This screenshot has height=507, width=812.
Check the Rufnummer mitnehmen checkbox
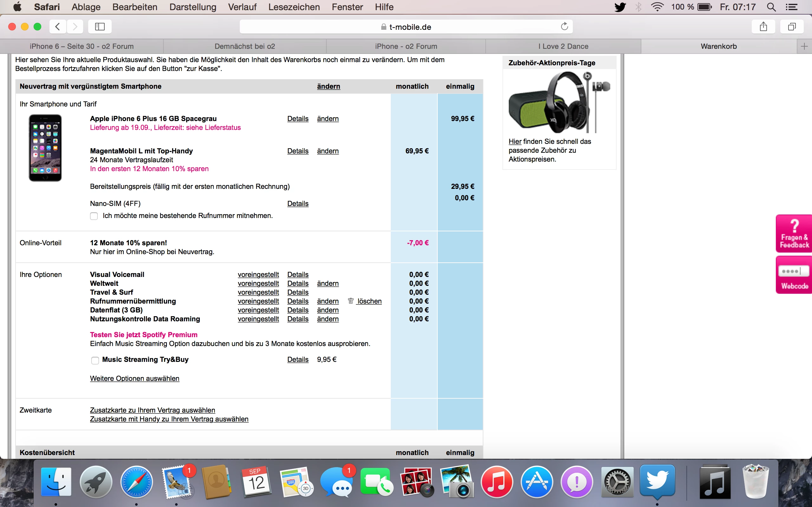94,216
